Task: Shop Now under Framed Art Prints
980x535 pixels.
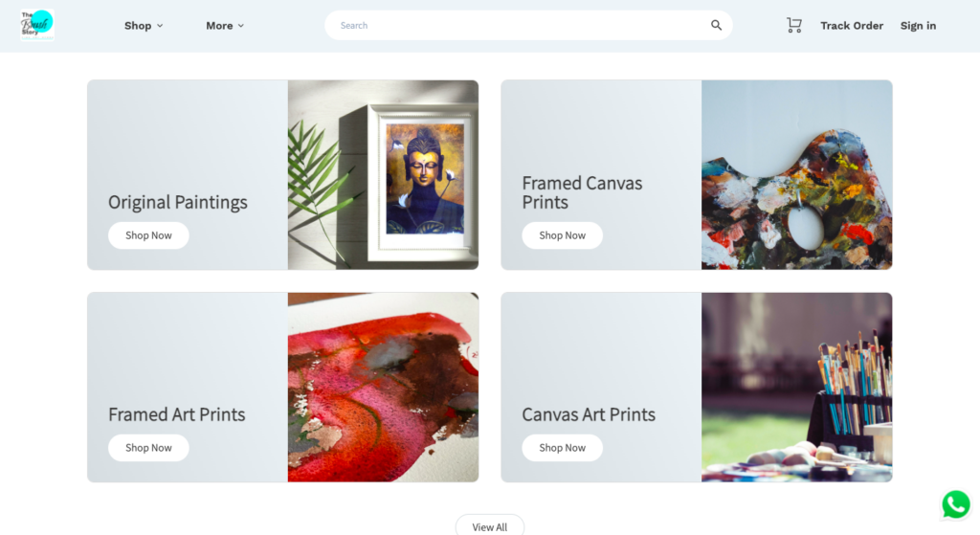Action: 148,448
